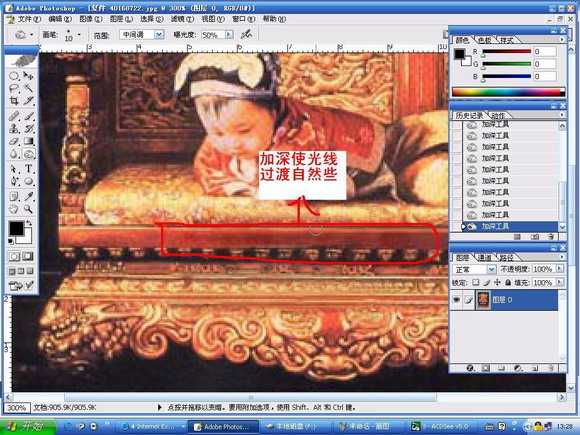The height and width of the screenshot is (435, 580).
Task: Switch to Quick Mask mode
Action: [x=28, y=256]
